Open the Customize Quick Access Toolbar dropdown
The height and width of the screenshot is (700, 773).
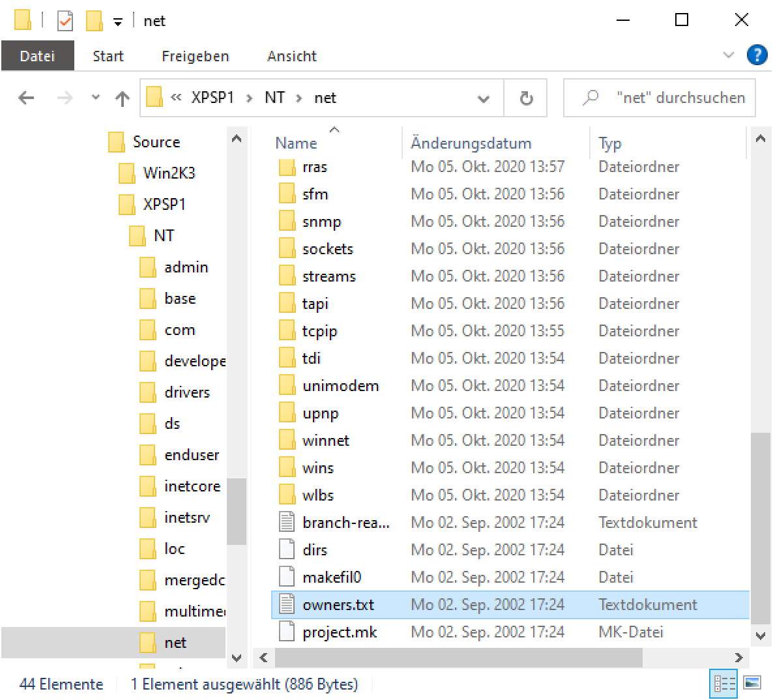[x=118, y=22]
